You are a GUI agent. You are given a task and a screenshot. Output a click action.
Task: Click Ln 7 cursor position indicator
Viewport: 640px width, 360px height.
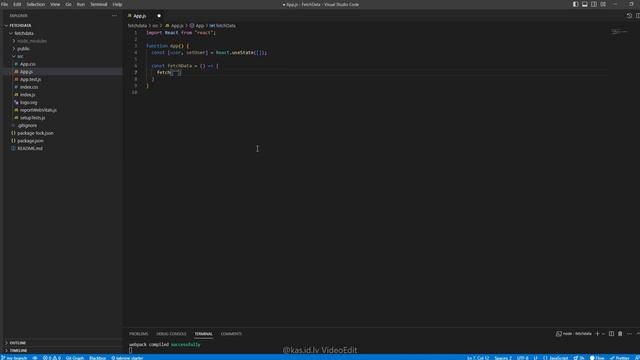478,358
